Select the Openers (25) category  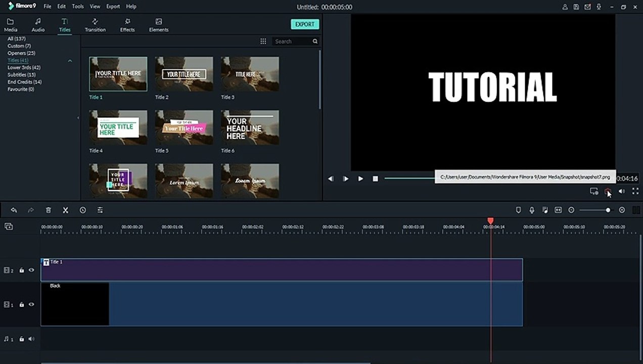[x=21, y=53]
